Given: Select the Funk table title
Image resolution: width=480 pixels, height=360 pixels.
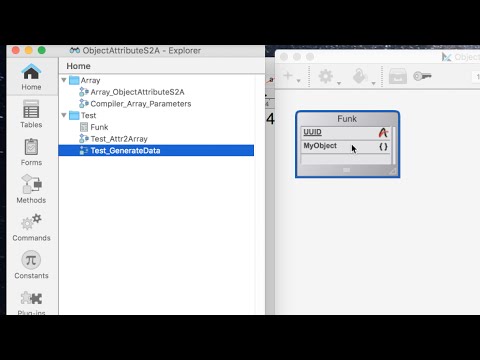Looking at the screenshot, I should point(347,119).
